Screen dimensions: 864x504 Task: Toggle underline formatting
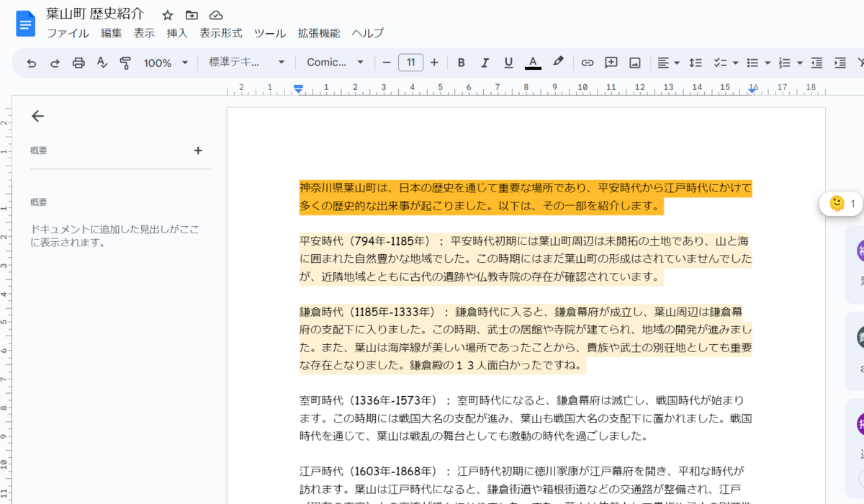508,63
